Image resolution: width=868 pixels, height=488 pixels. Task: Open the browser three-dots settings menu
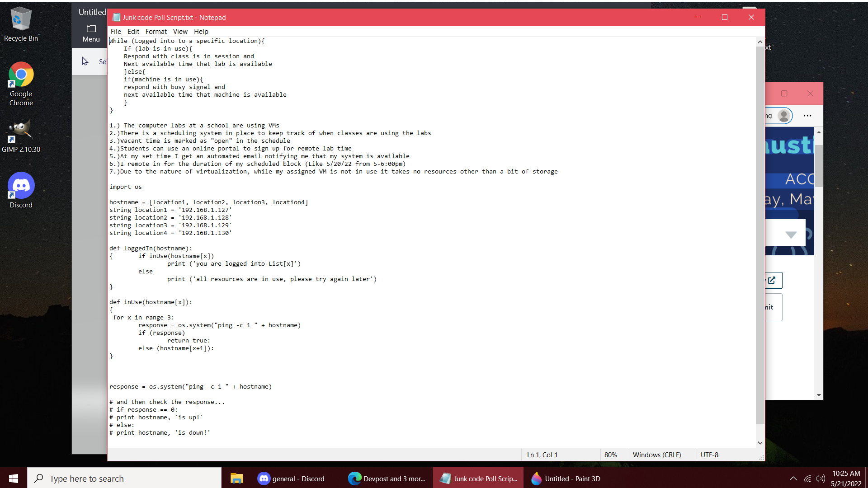coord(807,116)
